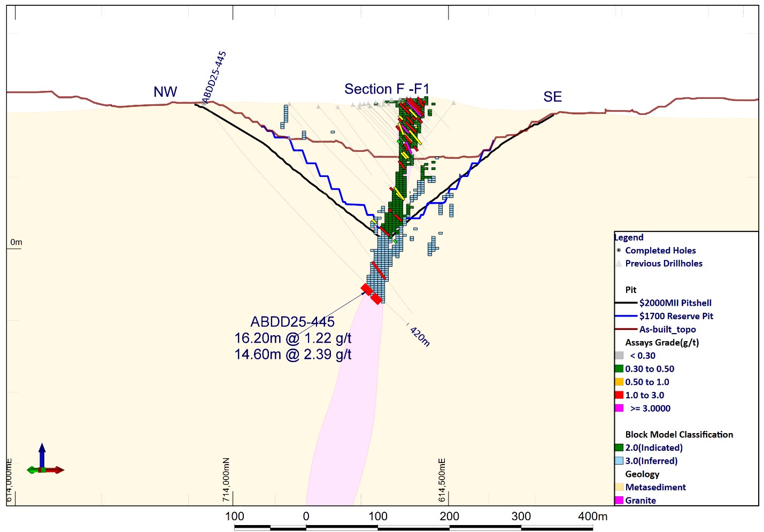Image resolution: width=764 pixels, height=532 pixels.
Task: Click the blue $1700 Reserve Pit line sample
Action: (x=627, y=317)
